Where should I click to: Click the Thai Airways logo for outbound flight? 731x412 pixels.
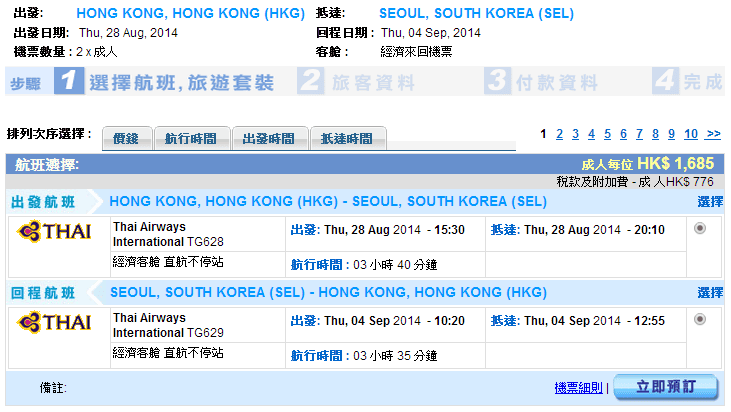click(x=55, y=232)
